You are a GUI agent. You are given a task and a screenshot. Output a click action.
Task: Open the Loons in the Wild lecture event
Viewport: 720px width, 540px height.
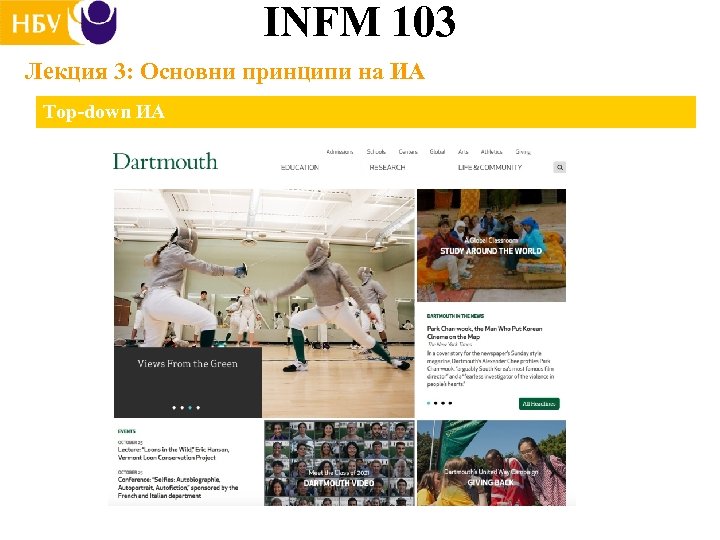(174, 454)
